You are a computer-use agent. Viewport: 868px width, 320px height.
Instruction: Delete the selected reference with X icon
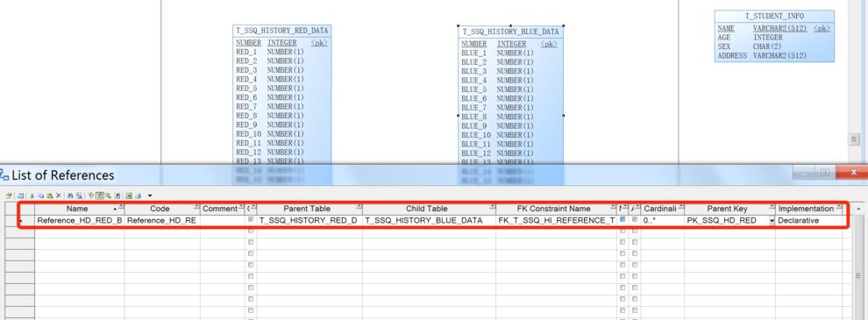(58, 196)
